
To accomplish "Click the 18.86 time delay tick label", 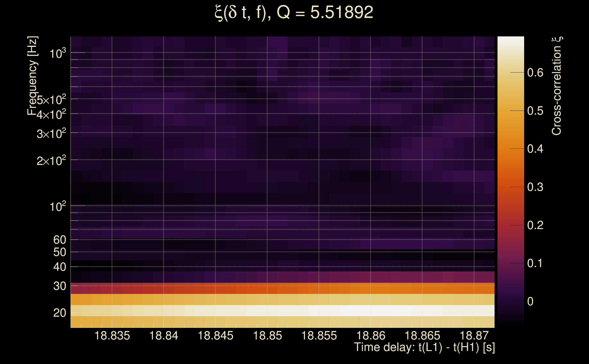I will pos(371,336).
